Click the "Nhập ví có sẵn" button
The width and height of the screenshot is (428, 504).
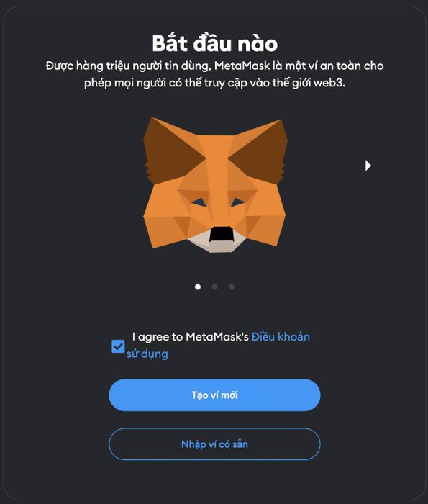[x=214, y=444]
